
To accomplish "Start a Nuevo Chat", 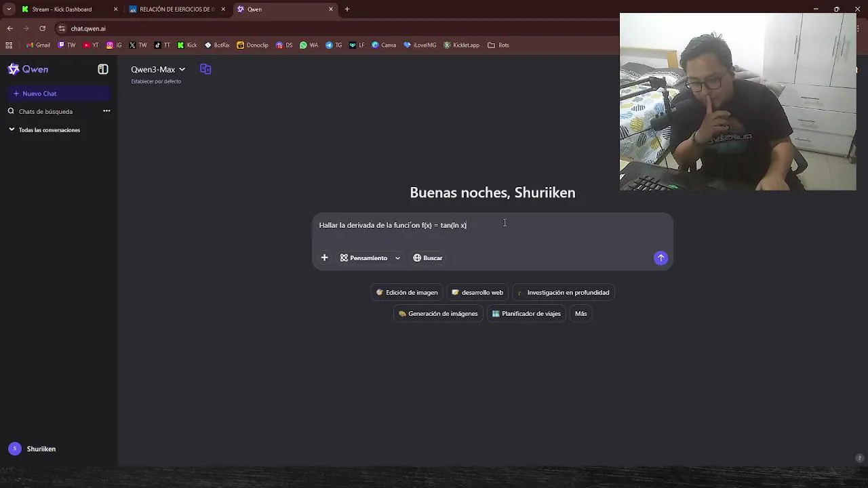I will (x=58, y=94).
